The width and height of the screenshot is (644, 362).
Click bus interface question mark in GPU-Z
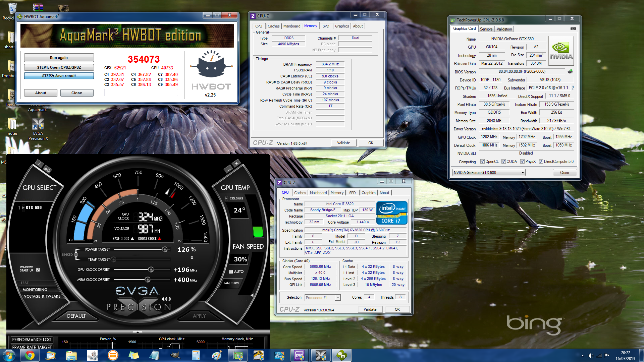(x=573, y=88)
